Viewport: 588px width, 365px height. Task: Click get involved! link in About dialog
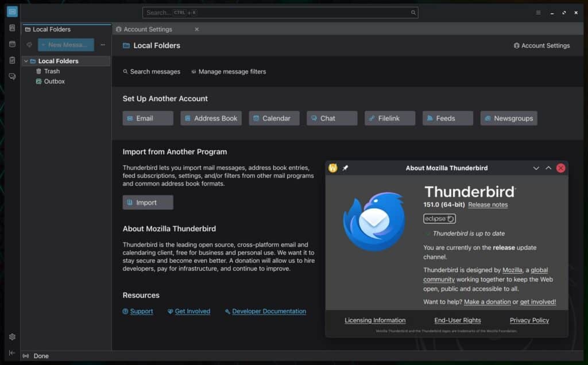pos(537,302)
